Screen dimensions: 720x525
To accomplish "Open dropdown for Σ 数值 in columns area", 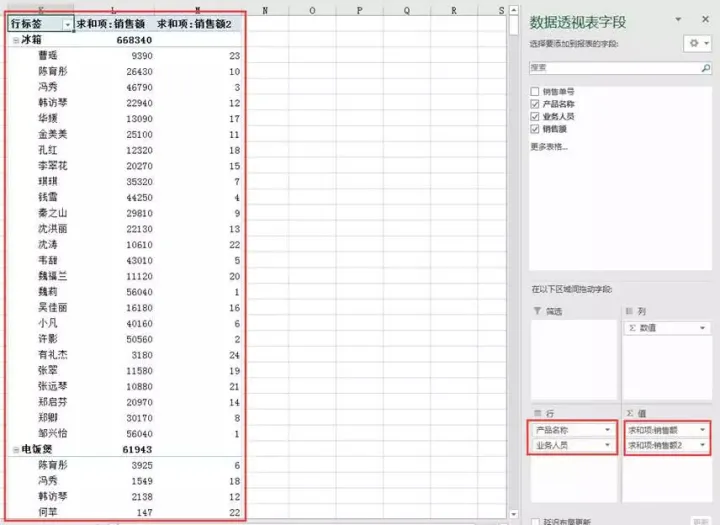I will tap(702, 328).
